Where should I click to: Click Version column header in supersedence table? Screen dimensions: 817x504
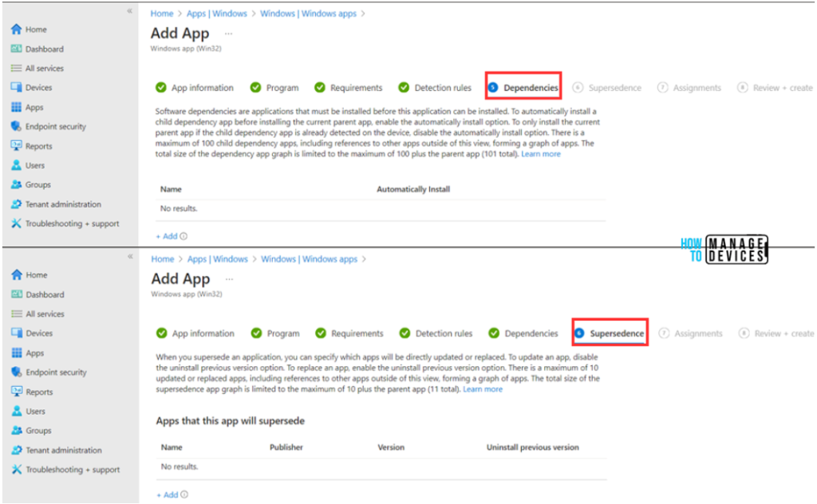(x=391, y=447)
